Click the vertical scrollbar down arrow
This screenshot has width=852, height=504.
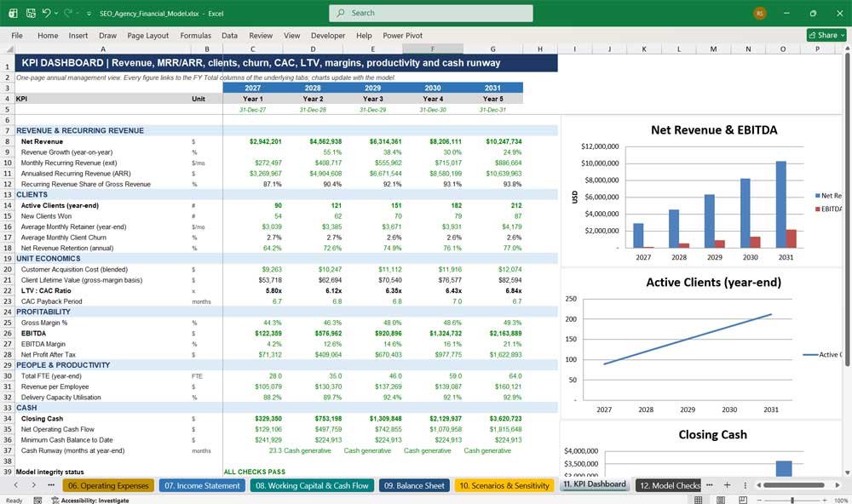(x=847, y=473)
